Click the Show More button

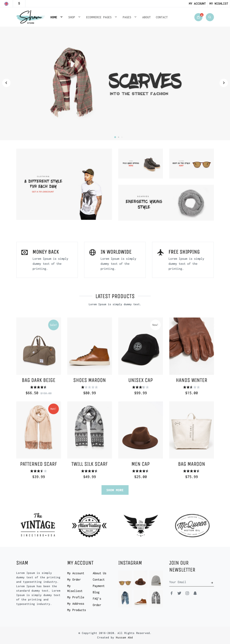(x=115, y=490)
